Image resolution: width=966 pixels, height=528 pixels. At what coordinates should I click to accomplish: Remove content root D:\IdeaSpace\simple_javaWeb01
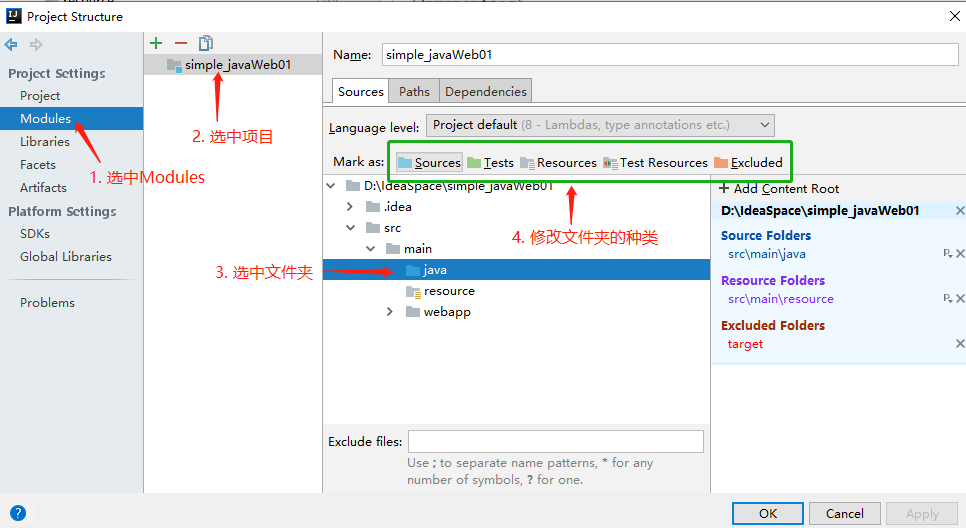pyautogui.click(x=960, y=211)
